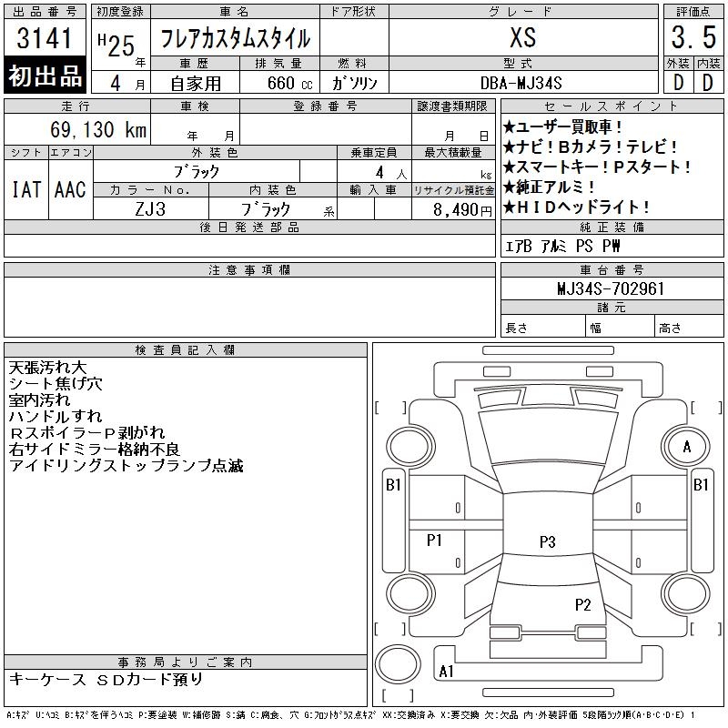Click the line ★純正アルミ!
Screen dimensions: 728x728
tap(549, 187)
